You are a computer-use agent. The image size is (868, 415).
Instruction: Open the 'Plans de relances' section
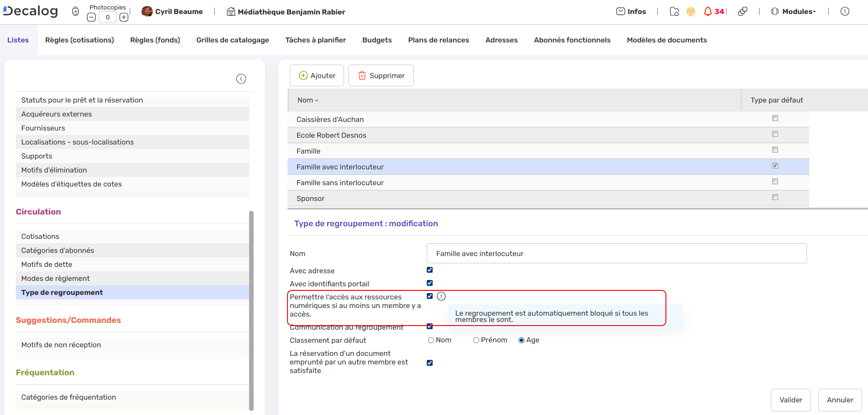tap(438, 40)
